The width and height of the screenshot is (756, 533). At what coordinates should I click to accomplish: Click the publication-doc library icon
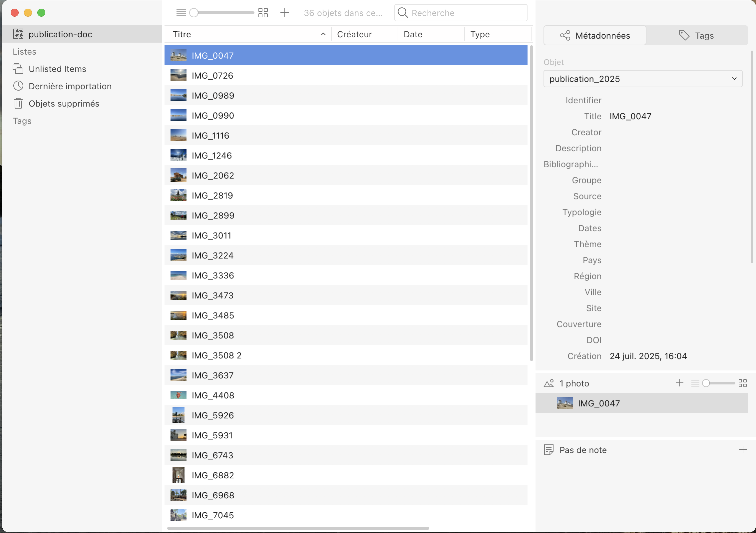click(18, 34)
